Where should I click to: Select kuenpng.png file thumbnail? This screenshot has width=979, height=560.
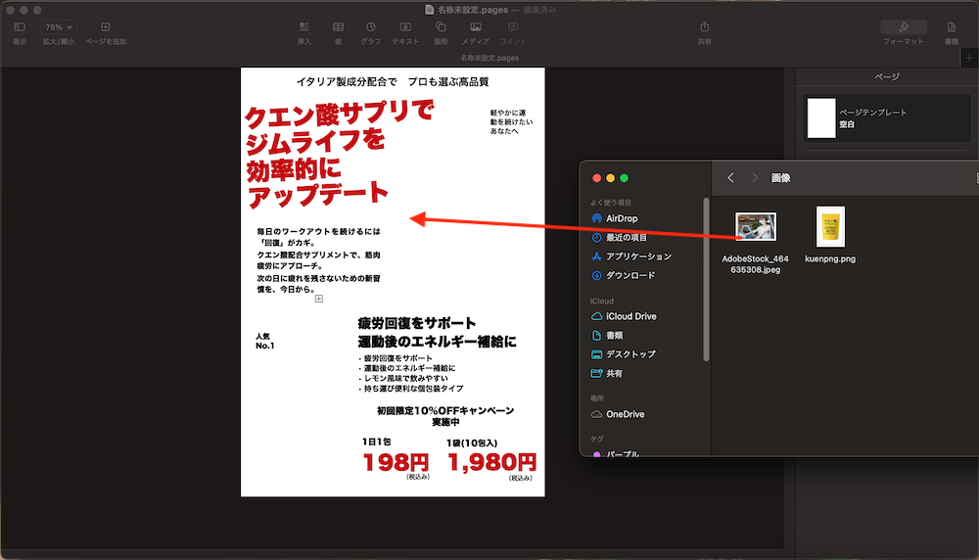click(x=830, y=226)
